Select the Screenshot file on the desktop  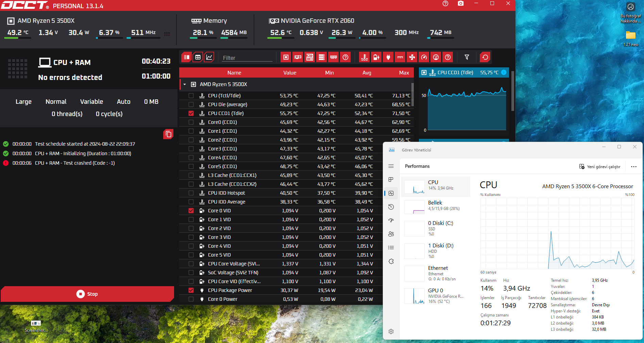[36, 326]
